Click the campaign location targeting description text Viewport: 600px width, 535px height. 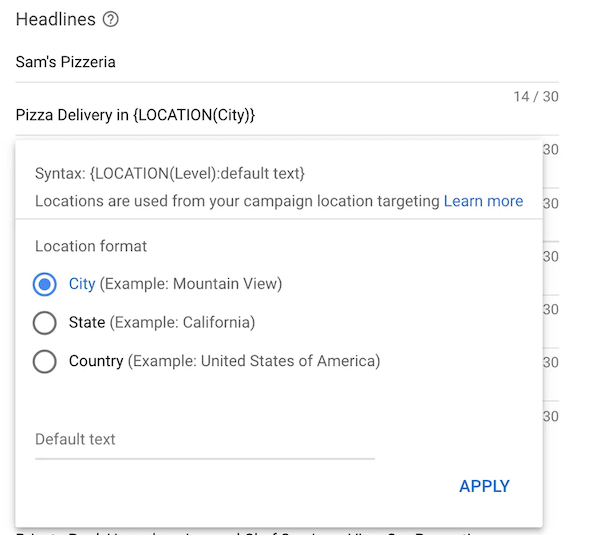pos(237,201)
